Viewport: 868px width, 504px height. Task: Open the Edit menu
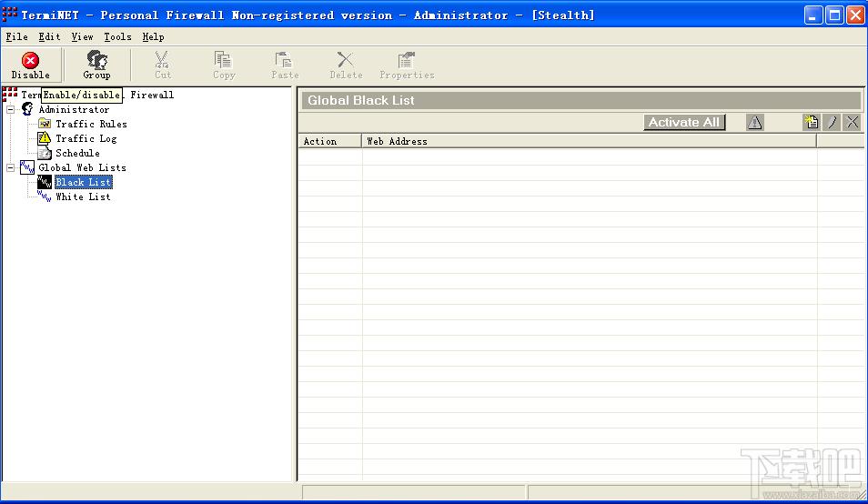(49, 36)
